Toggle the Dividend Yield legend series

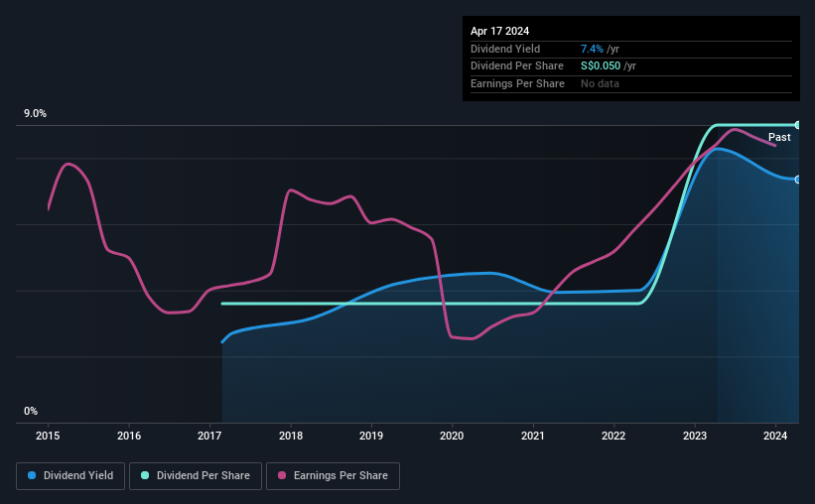[x=70, y=476]
